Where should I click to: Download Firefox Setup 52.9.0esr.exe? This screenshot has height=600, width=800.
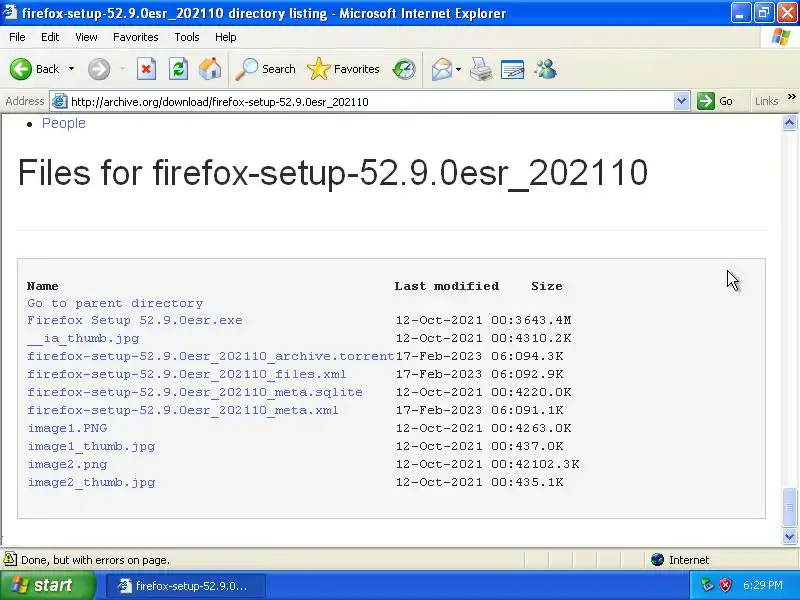pos(135,320)
